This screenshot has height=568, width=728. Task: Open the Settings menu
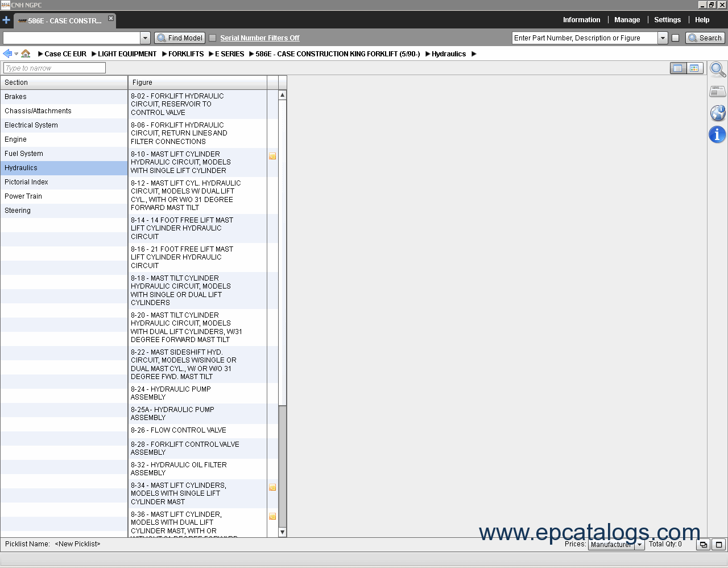click(x=667, y=20)
